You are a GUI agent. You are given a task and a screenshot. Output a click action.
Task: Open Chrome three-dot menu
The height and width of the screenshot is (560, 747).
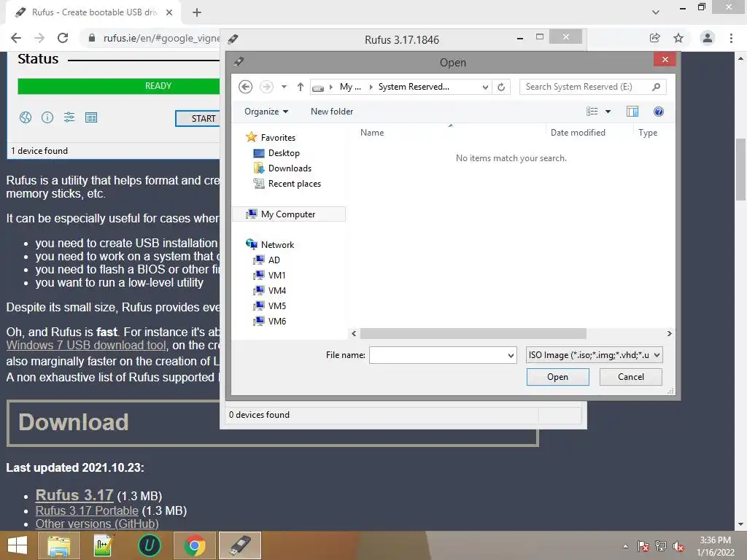[731, 38]
